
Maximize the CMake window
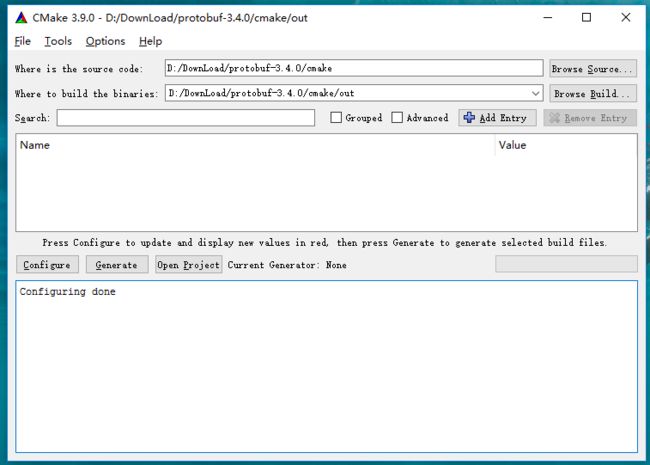click(586, 17)
